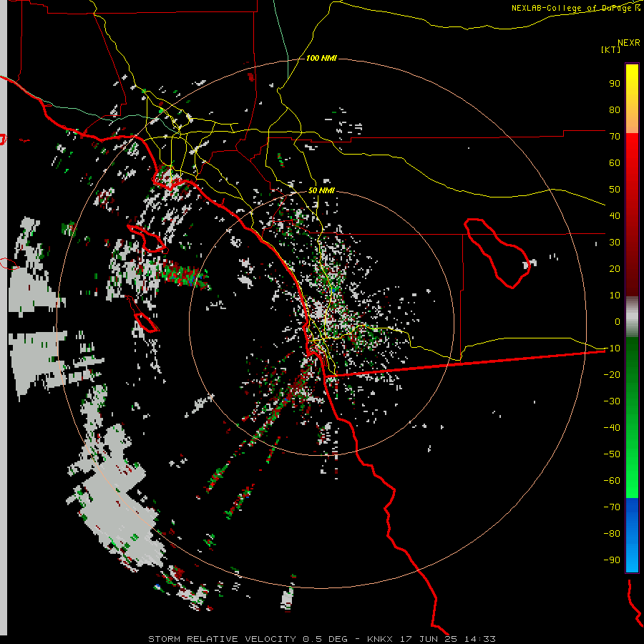Click the '50 NMI' range ring label
The image size is (644, 644).
(321, 190)
